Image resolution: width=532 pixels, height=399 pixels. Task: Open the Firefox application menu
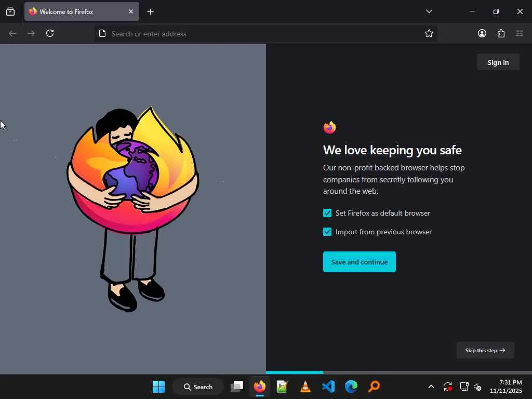(520, 33)
